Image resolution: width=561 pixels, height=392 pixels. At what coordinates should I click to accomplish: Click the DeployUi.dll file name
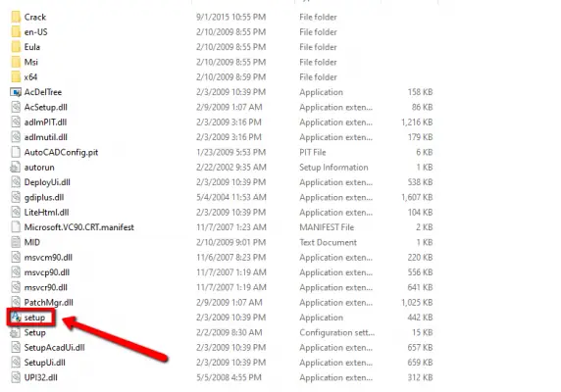click(x=47, y=182)
